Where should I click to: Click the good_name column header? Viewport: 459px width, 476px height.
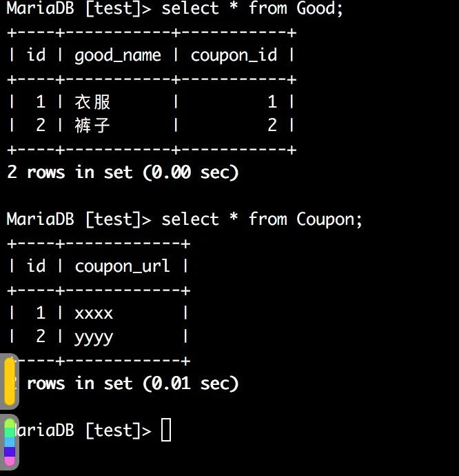tap(118, 55)
